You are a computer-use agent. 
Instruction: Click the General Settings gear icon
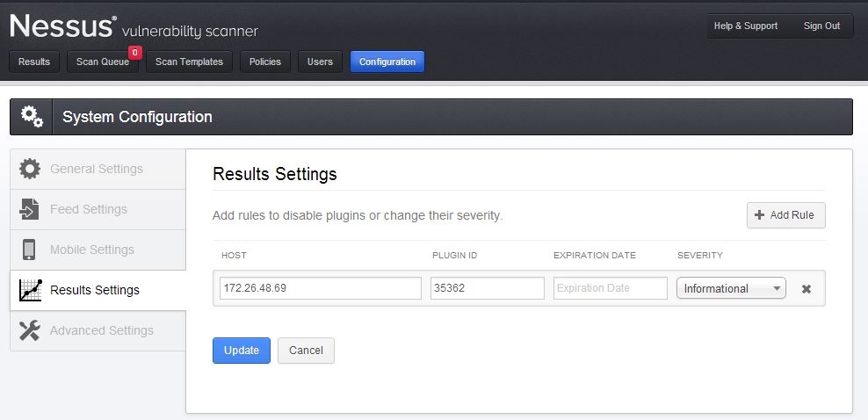point(30,169)
